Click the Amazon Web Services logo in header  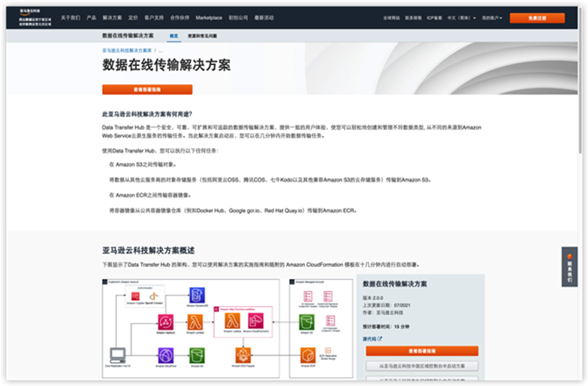(35, 18)
